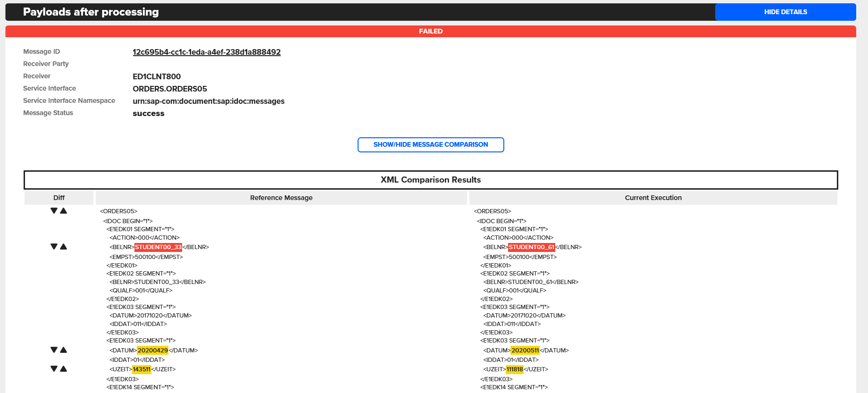Click the Payloads after processing title bar
Viewport: 868px width, 393px height.
click(x=91, y=12)
